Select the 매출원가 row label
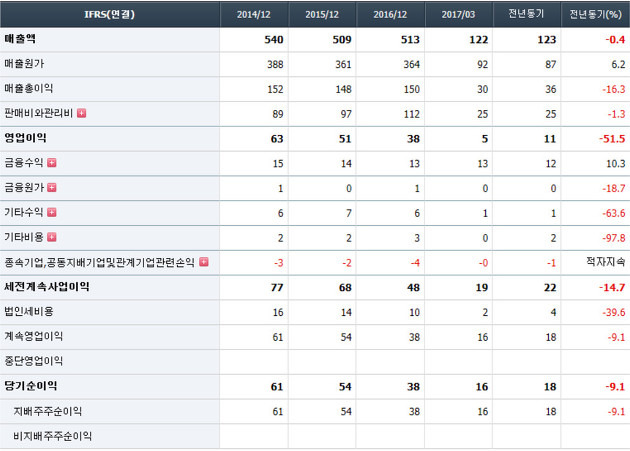The height and width of the screenshot is (451, 630). tap(24, 64)
